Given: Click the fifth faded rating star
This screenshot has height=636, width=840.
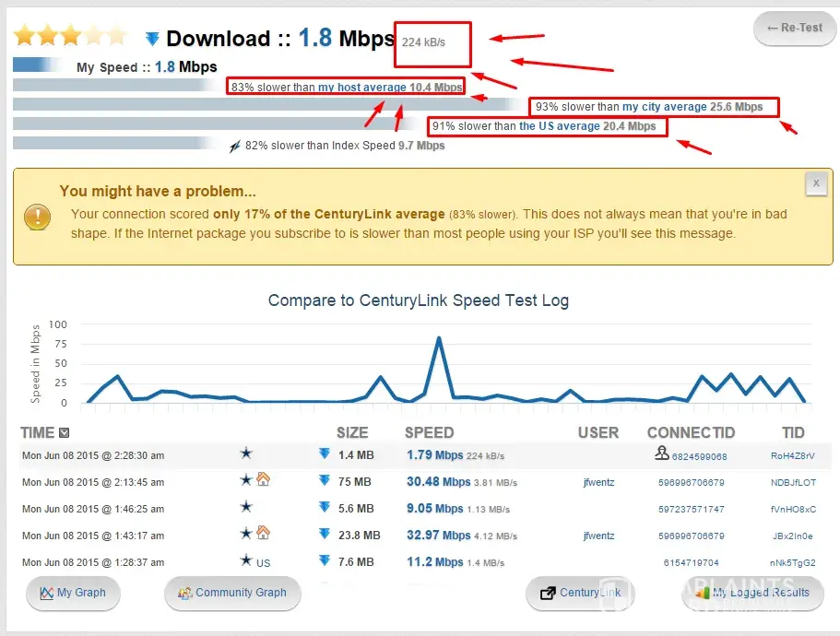Looking at the screenshot, I should [117, 35].
